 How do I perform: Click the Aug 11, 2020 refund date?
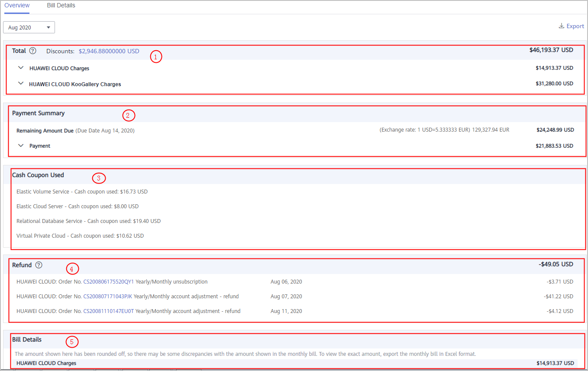click(286, 311)
